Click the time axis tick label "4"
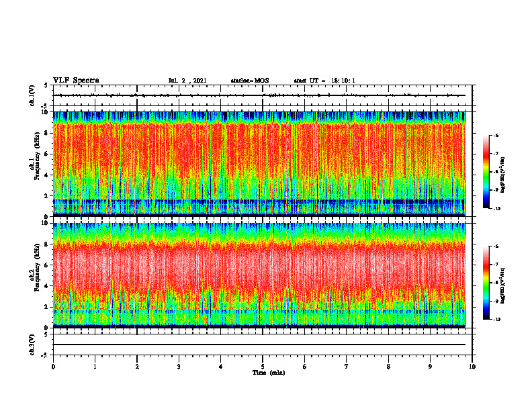The width and height of the screenshot is (532, 411). 221,367
